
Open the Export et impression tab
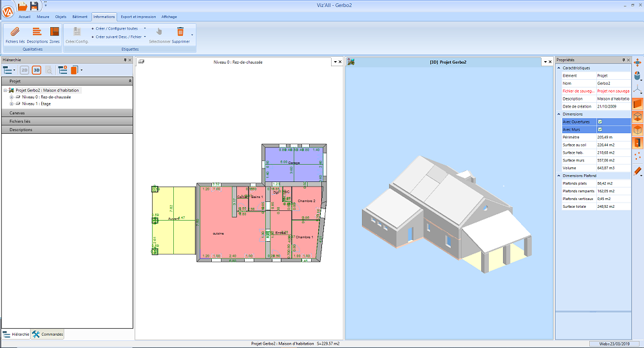click(138, 17)
